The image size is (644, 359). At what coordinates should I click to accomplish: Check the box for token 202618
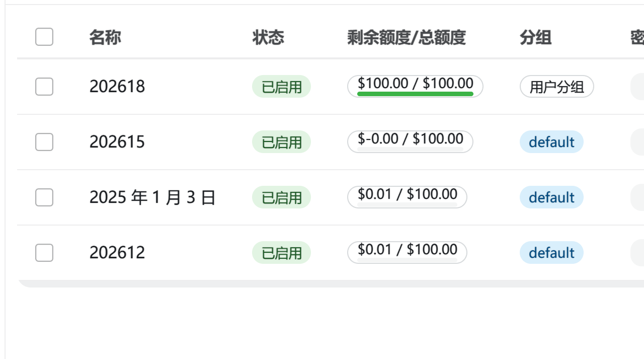tap(44, 87)
